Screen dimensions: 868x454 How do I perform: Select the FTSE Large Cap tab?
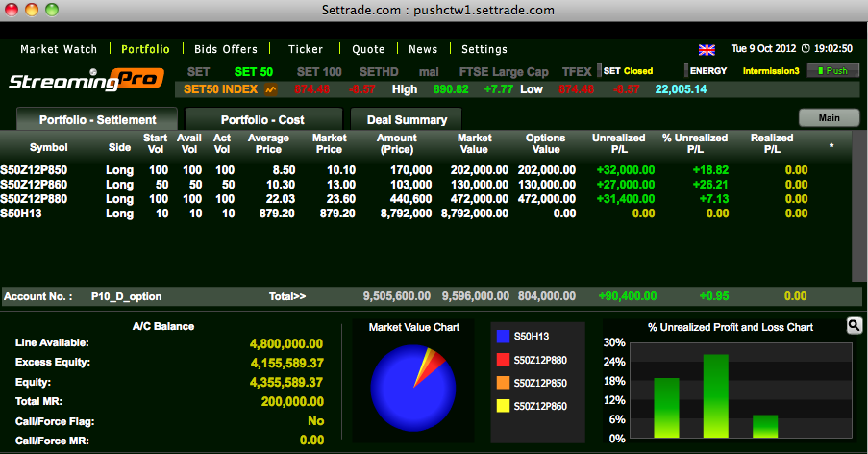pyautogui.click(x=504, y=72)
